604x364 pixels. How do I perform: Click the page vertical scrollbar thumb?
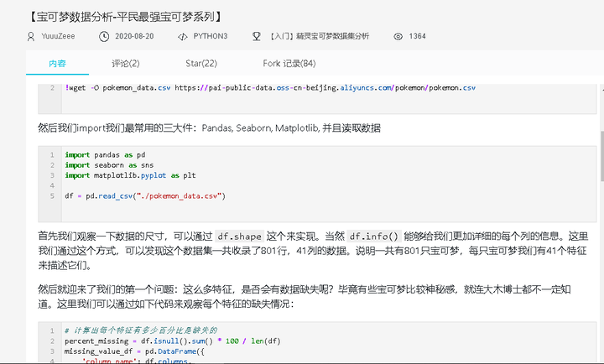pyautogui.click(x=602, y=156)
